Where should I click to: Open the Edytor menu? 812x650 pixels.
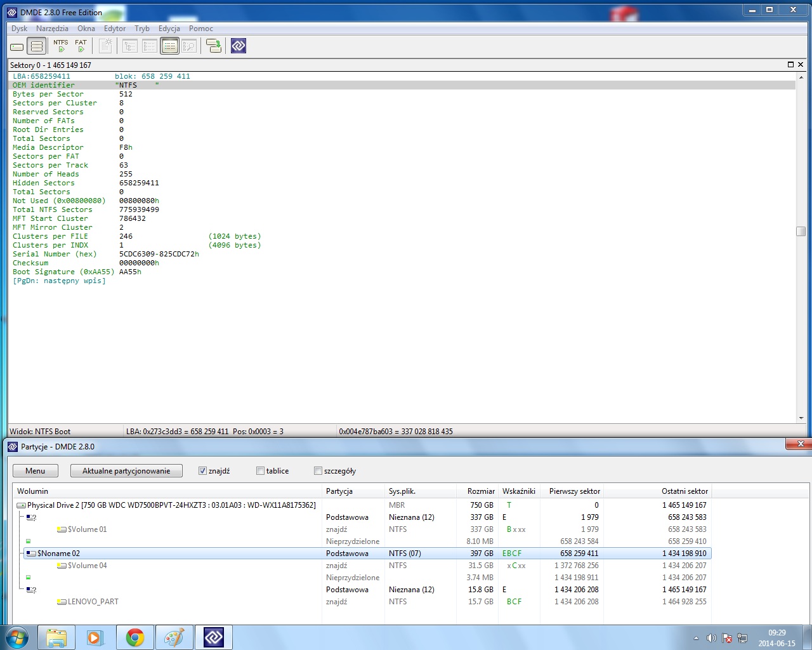tap(115, 29)
